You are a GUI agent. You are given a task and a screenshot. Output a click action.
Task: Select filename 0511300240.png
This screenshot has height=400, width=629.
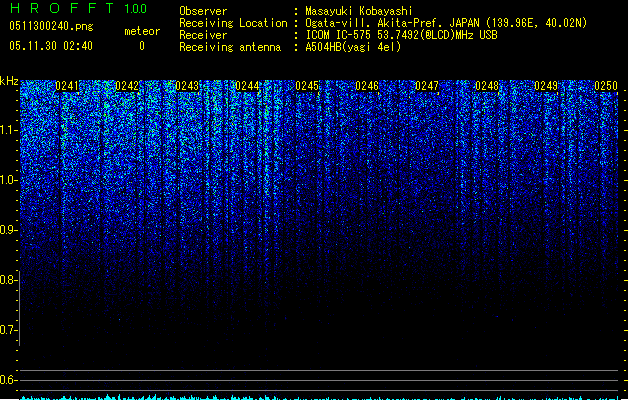click(x=51, y=26)
